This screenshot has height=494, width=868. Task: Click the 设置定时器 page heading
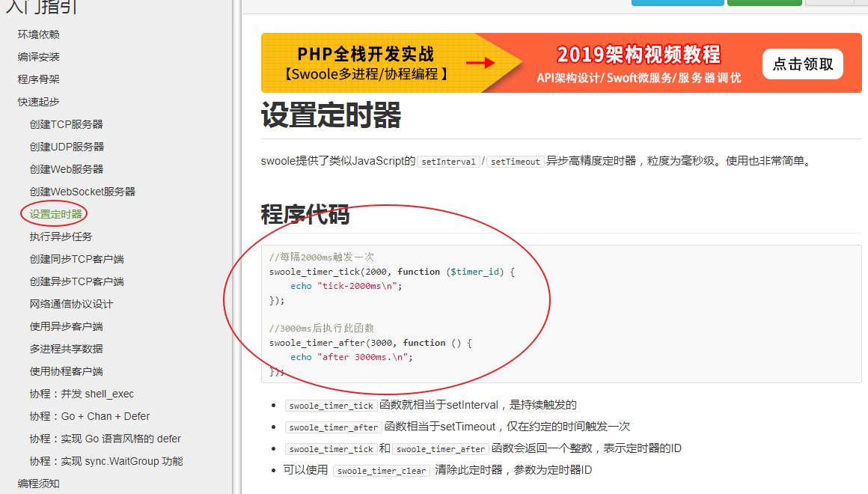point(331,115)
